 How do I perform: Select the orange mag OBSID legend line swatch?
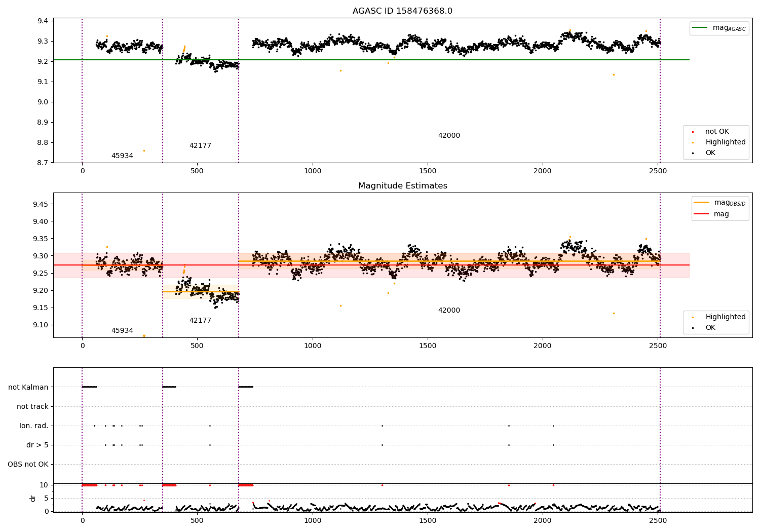pos(701,203)
